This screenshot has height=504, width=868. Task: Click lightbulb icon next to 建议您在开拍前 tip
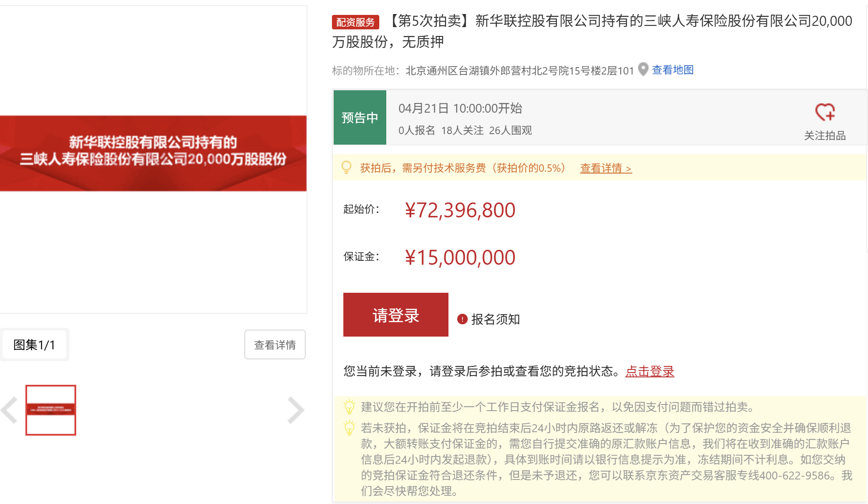pos(349,407)
